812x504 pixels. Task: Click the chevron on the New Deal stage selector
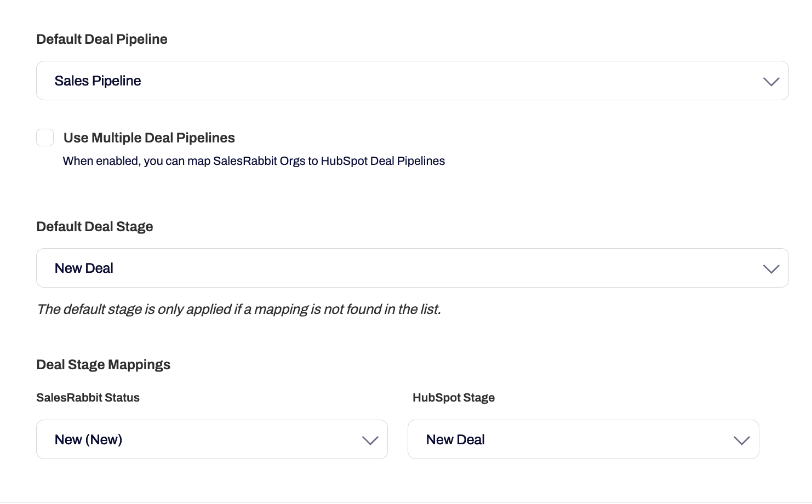771,268
